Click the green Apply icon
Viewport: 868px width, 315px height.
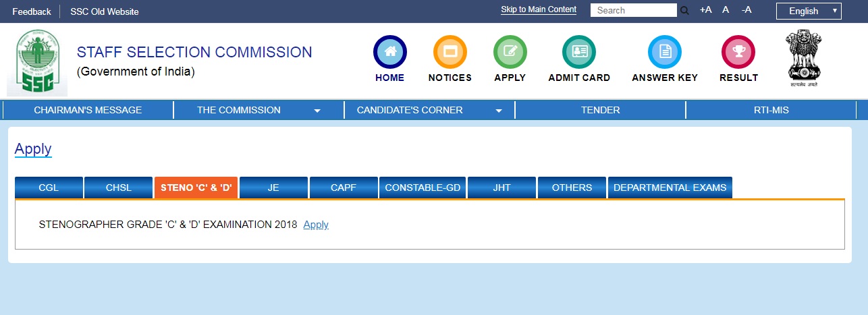point(510,51)
